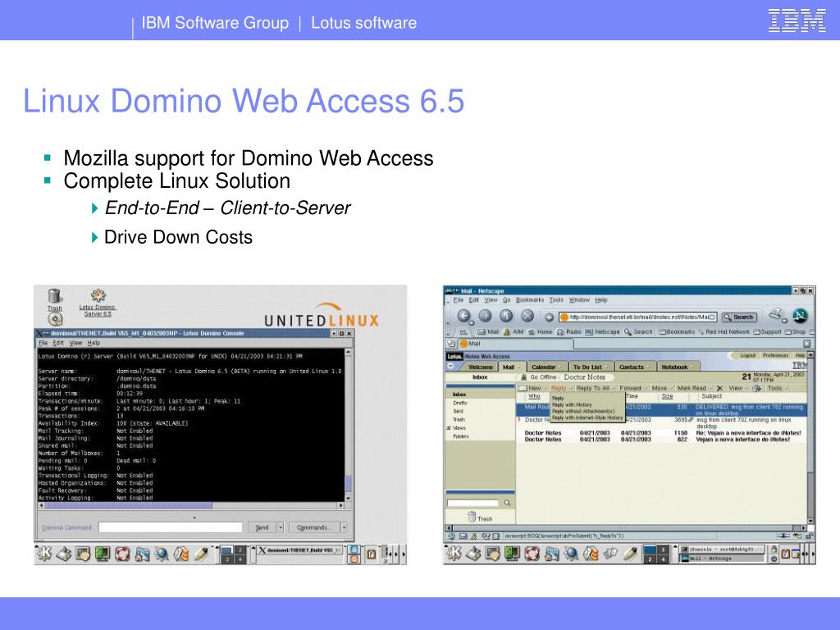Viewport: 840px width, 630px height.
Task: Click the Netscape Print icon
Action: (775, 315)
